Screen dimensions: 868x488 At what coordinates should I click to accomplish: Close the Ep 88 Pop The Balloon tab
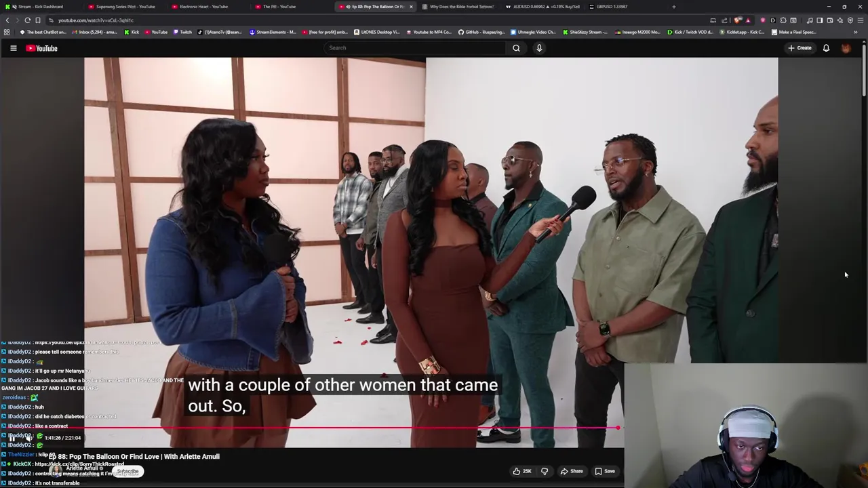pyautogui.click(x=411, y=7)
